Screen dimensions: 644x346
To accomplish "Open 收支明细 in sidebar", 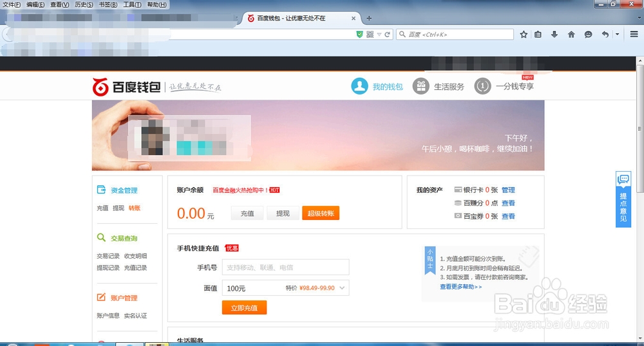I will coord(135,256).
